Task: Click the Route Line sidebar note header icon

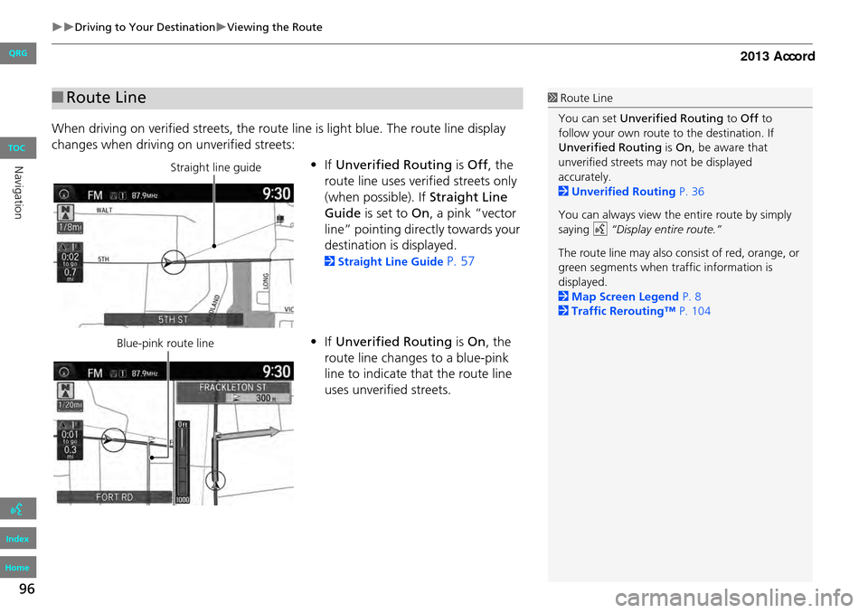Action: tap(552, 99)
